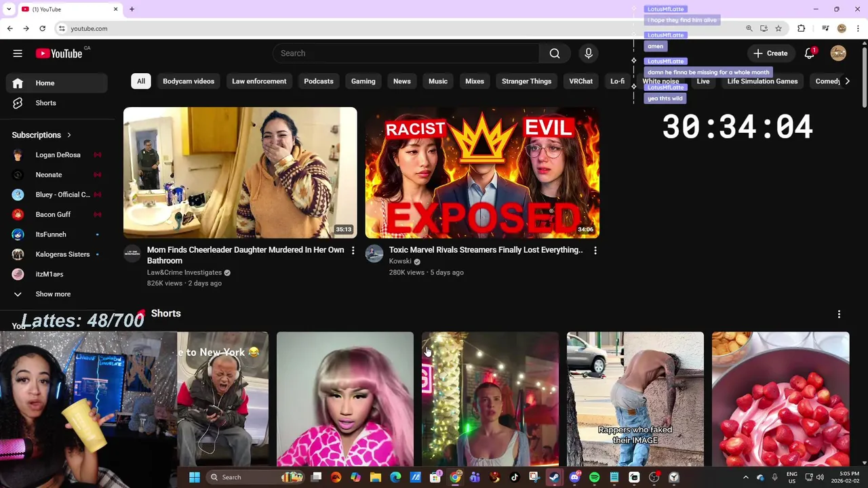
Task: Open Logan DeRosa subscription
Action: pyautogui.click(x=57, y=155)
